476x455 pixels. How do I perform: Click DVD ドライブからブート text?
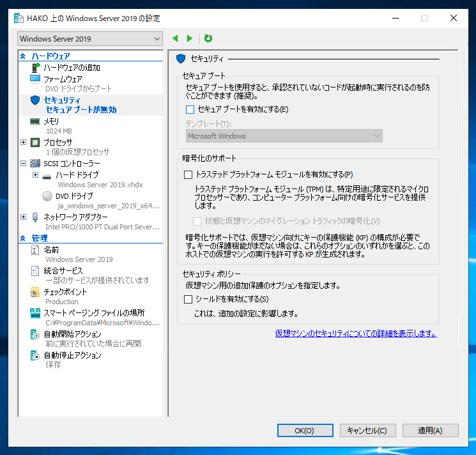(79, 89)
